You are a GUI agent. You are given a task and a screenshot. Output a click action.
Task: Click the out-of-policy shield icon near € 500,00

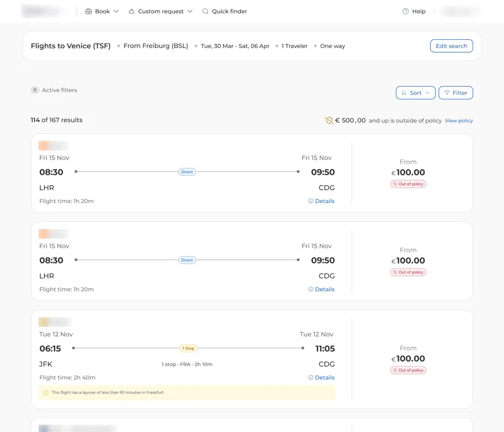[329, 120]
